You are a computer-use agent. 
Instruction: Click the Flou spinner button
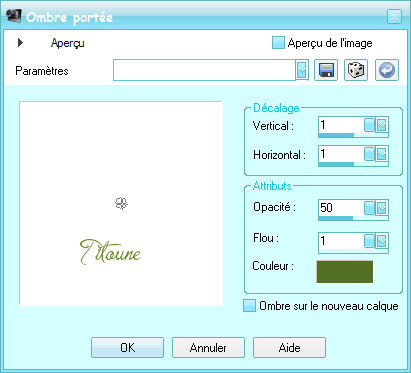tap(369, 241)
